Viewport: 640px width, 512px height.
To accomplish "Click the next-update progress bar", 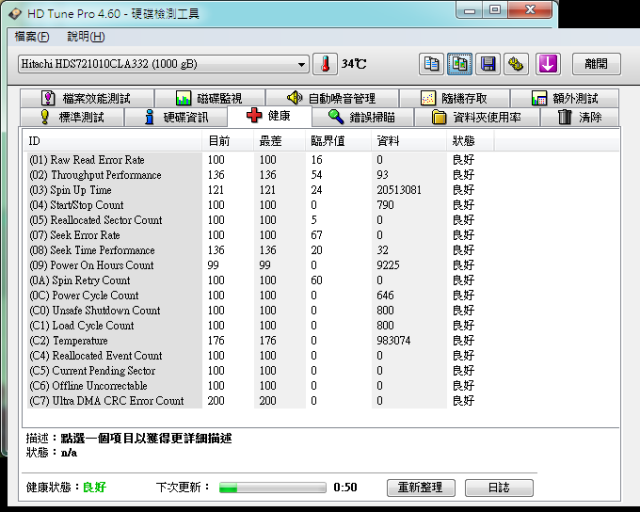I will coord(273,488).
